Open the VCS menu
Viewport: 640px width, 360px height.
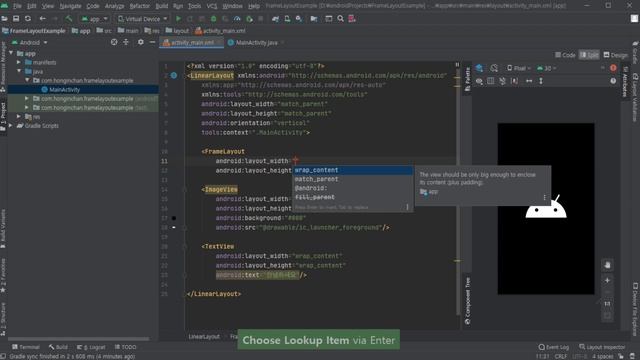click(x=212, y=6)
